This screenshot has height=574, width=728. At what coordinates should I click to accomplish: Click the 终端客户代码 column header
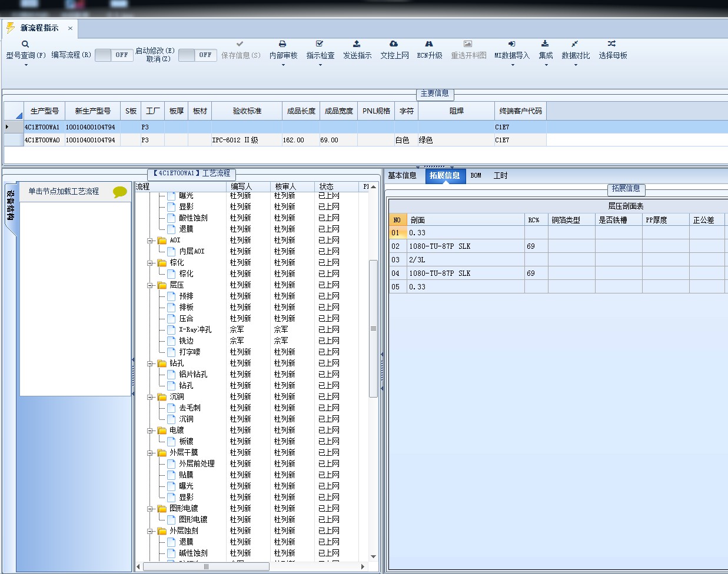(x=520, y=111)
